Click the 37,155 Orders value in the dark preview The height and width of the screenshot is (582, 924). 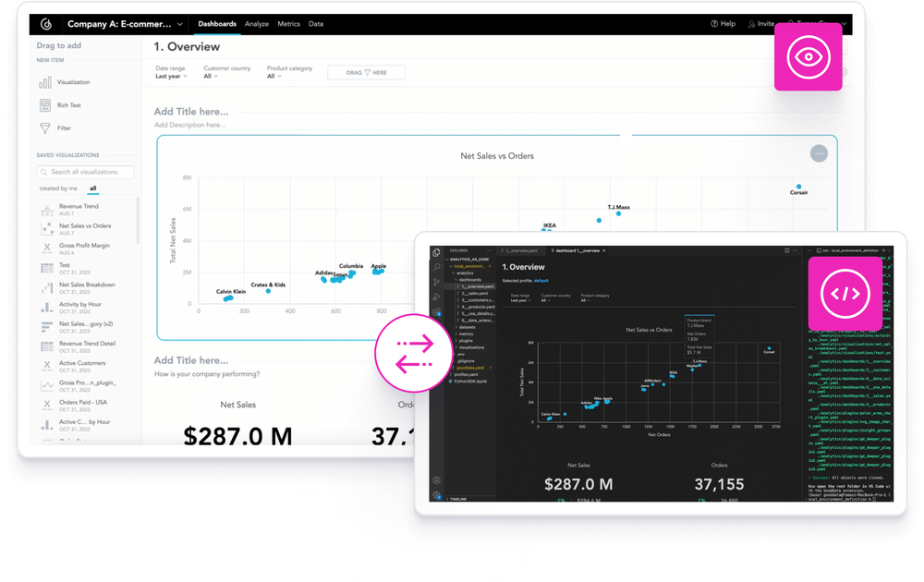(719, 485)
